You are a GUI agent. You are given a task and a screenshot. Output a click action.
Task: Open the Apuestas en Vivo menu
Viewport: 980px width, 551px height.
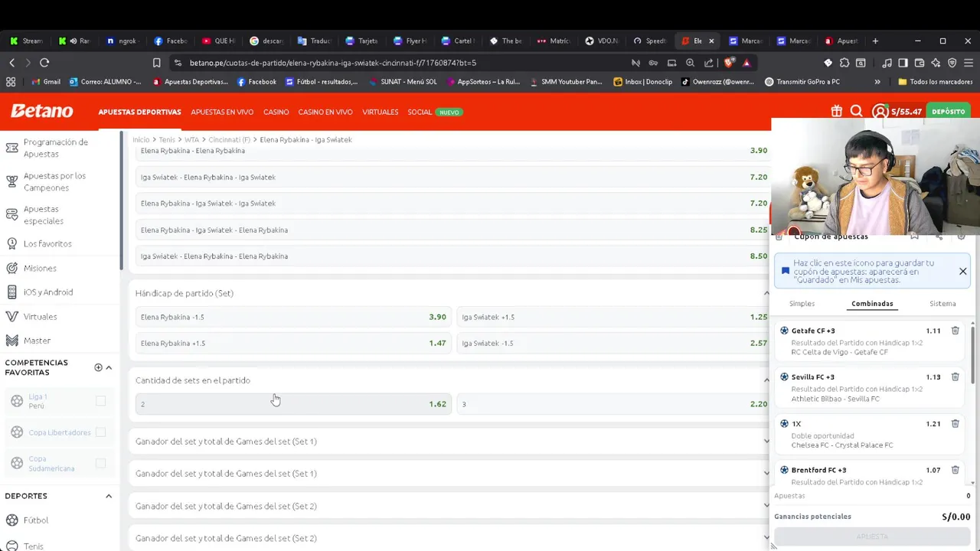coord(222,112)
